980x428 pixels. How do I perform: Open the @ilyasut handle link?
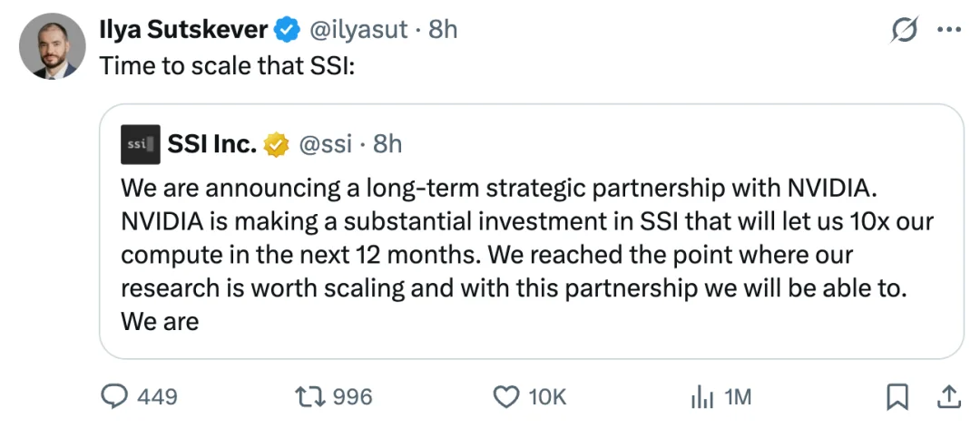[358, 30]
